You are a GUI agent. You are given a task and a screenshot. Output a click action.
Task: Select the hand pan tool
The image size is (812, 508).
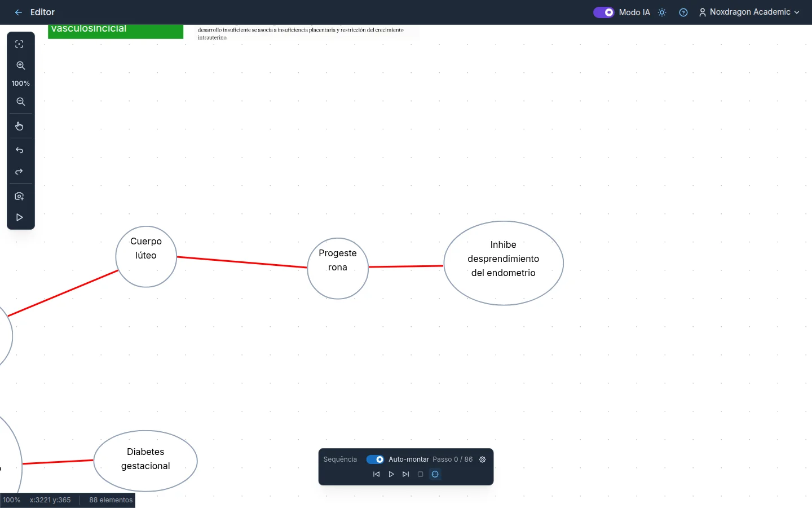coord(19,126)
